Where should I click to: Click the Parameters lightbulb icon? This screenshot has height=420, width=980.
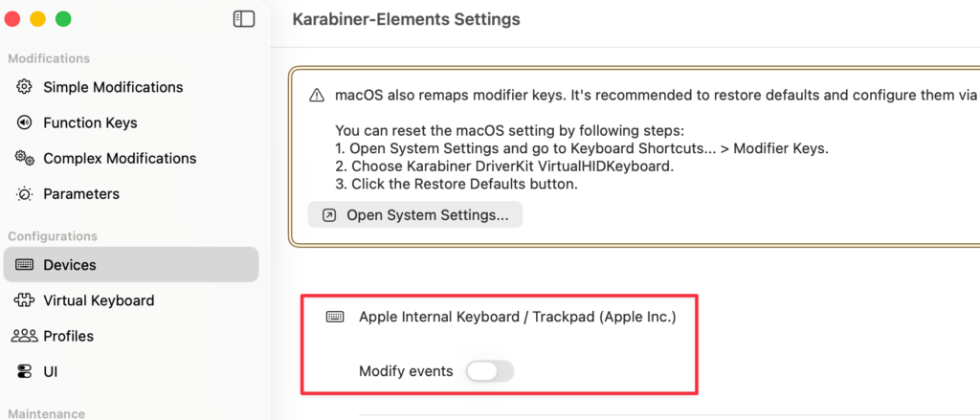25,194
